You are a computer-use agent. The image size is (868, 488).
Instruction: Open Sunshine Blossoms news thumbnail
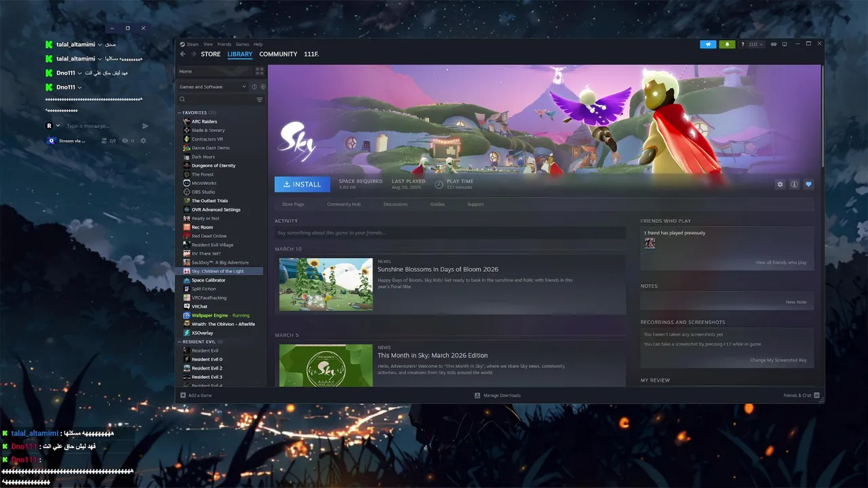pyautogui.click(x=325, y=284)
